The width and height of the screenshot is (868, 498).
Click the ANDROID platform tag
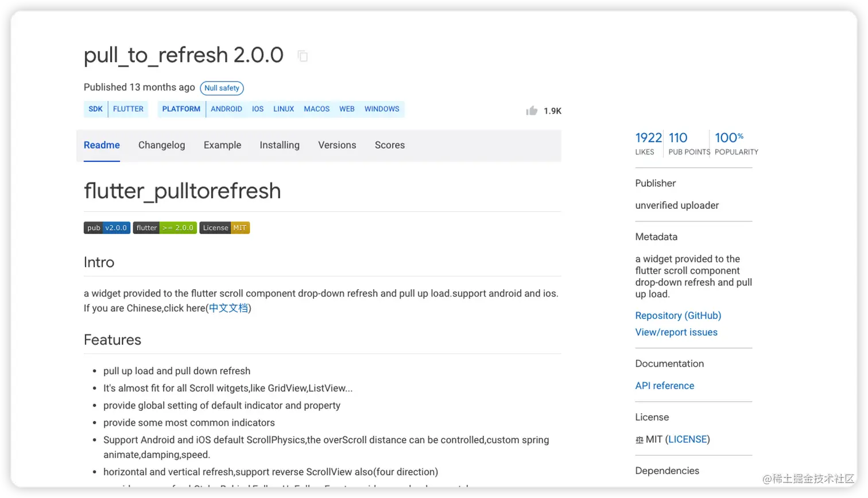click(226, 109)
